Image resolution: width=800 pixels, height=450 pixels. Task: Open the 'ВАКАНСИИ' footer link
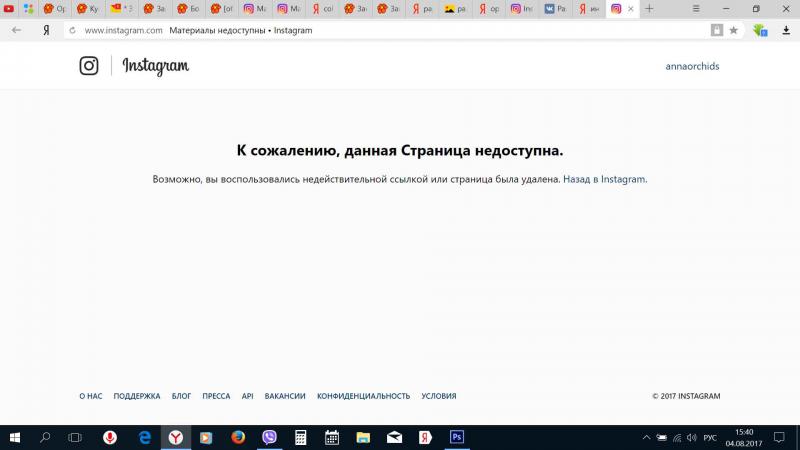click(x=285, y=396)
